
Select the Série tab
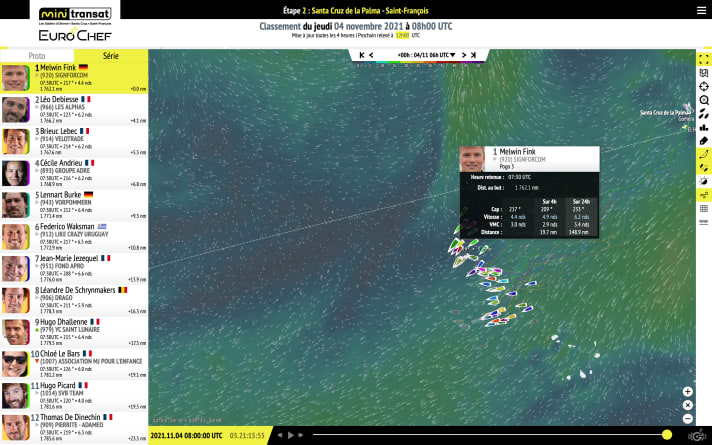point(111,57)
